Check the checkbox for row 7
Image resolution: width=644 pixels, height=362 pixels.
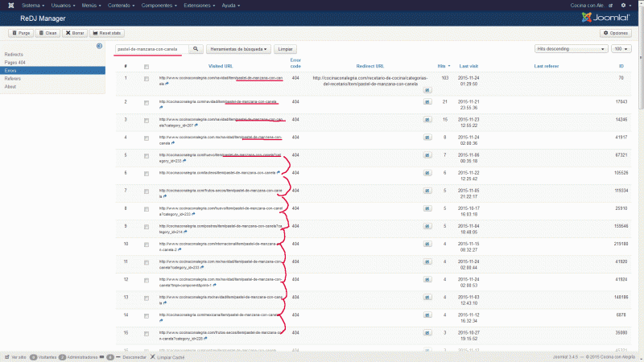(x=147, y=191)
